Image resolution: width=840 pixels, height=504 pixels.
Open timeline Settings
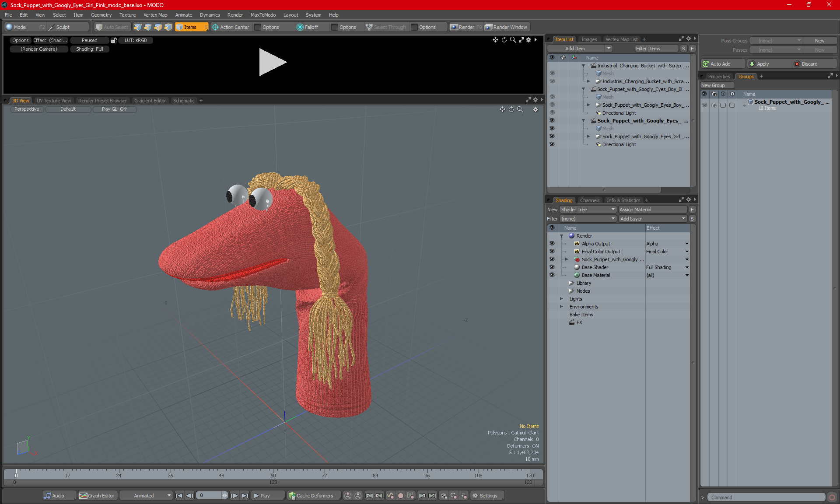coord(487,496)
